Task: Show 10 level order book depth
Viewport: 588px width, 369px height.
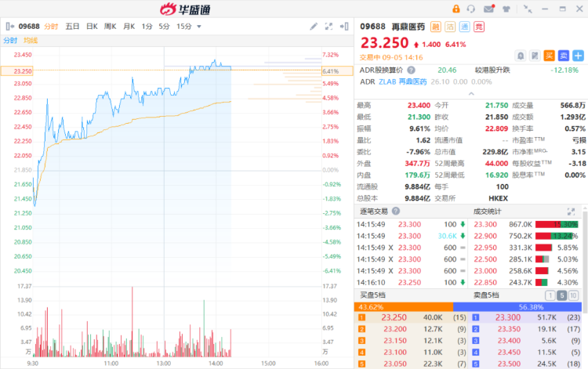Action: [573, 295]
